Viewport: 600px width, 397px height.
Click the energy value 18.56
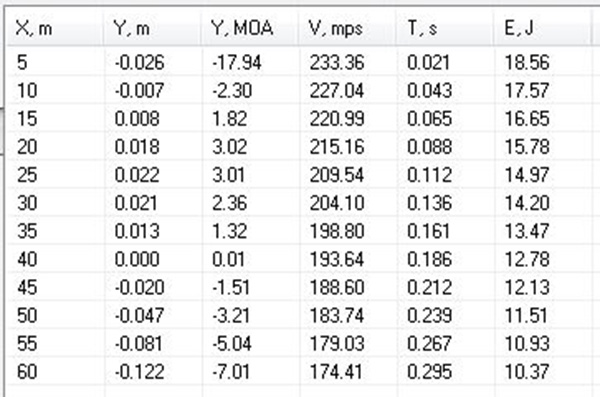point(527,62)
